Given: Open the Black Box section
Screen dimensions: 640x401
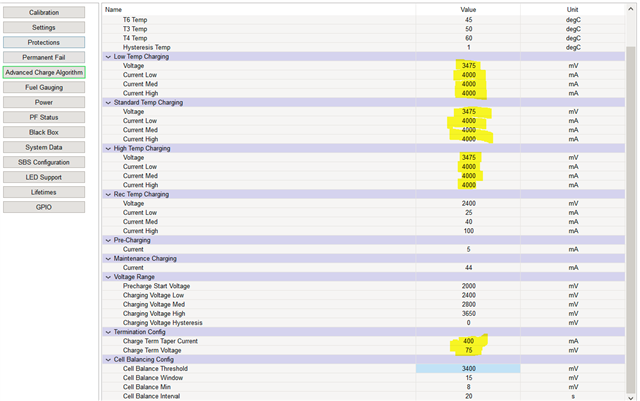Looking at the screenshot, I should click(44, 132).
